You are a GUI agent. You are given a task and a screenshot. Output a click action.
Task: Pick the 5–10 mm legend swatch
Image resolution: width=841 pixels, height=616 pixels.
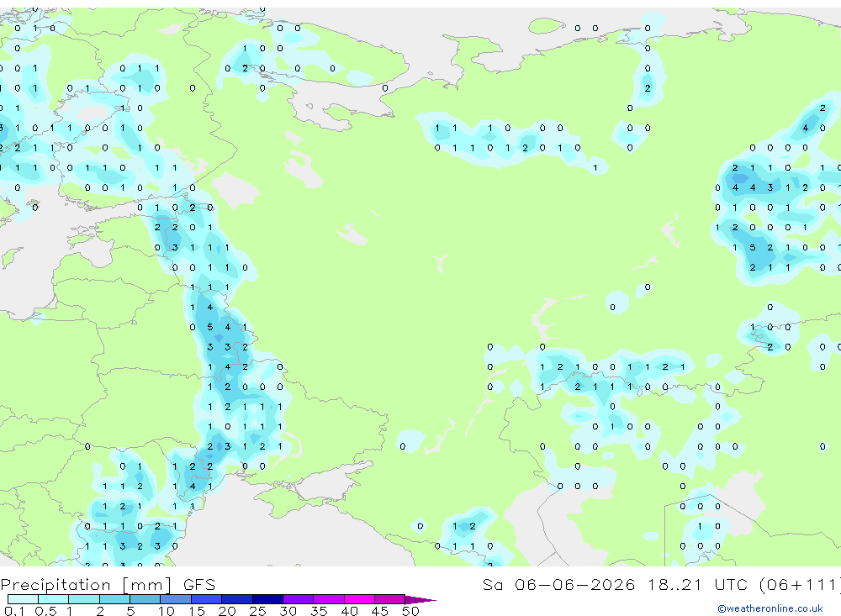(145, 599)
